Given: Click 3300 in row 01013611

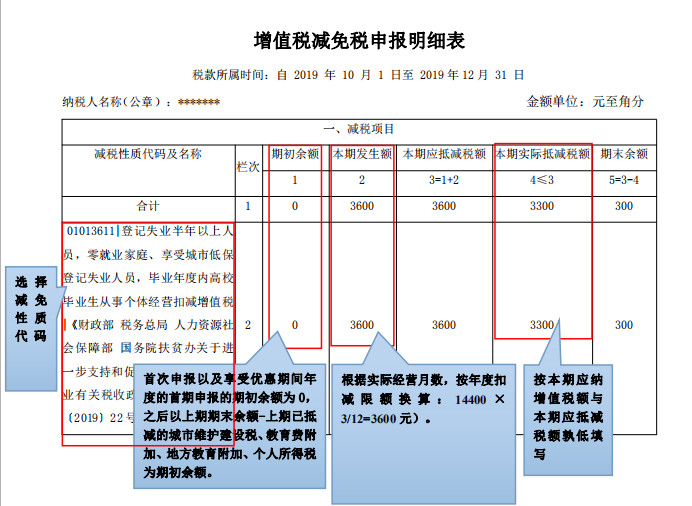Looking at the screenshot, I should click(542, 325).
